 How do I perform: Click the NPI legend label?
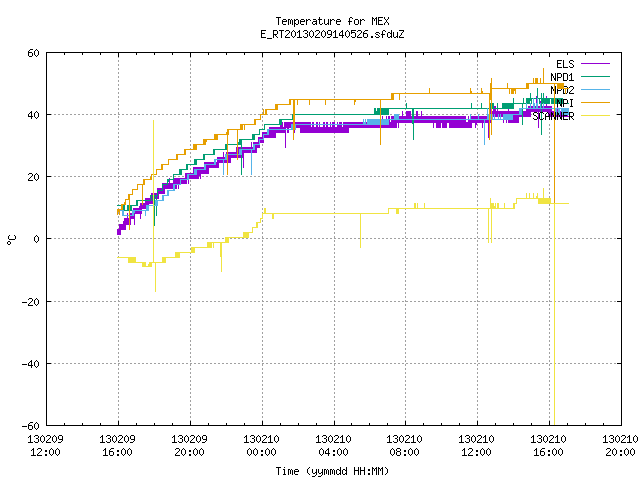click(565, 103)
